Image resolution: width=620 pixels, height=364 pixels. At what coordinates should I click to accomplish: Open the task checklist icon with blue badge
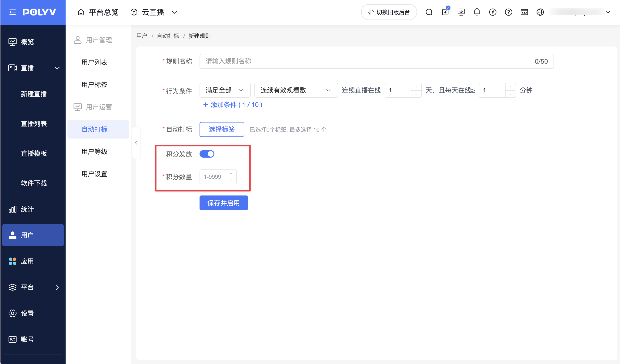point(445,12)
